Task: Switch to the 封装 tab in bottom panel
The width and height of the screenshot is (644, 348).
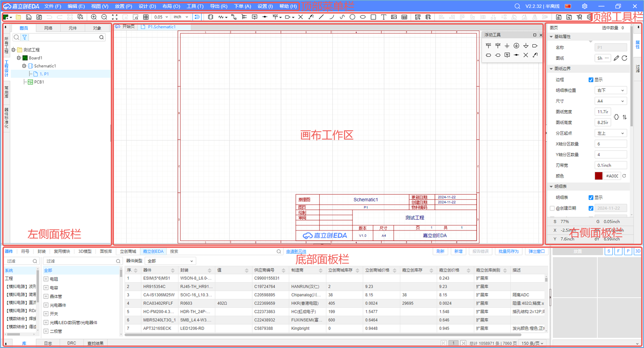Action: [41, 252]
